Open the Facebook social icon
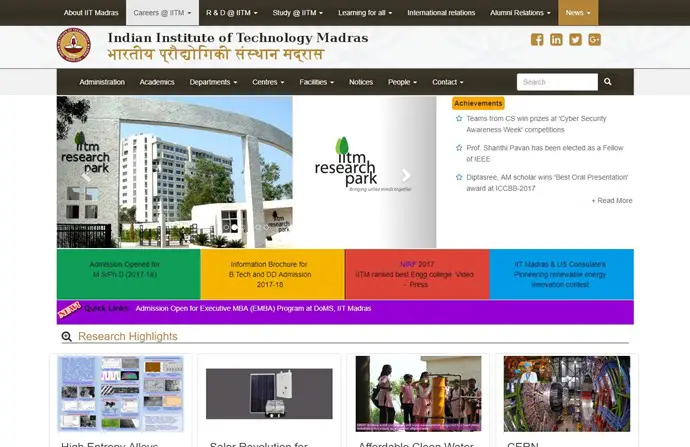The width and height of the screenshot is (690, 447). [537, 40]
